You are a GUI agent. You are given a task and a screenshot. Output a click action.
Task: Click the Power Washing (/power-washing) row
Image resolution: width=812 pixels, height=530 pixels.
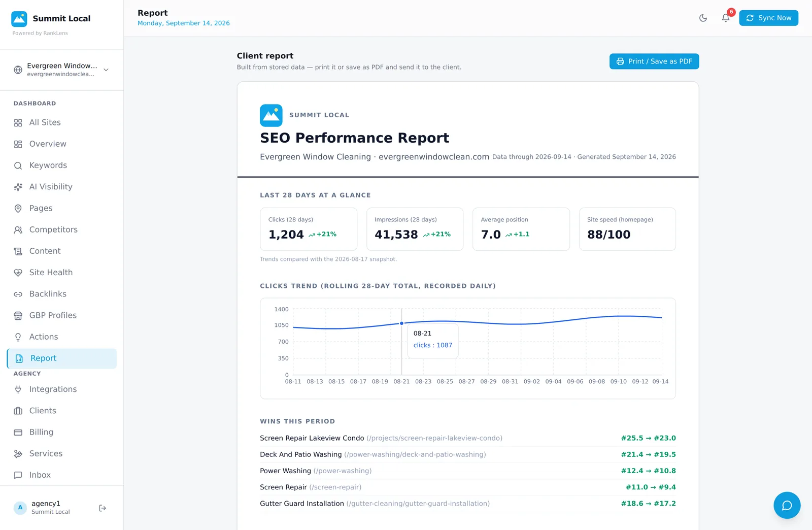(468, 471)
